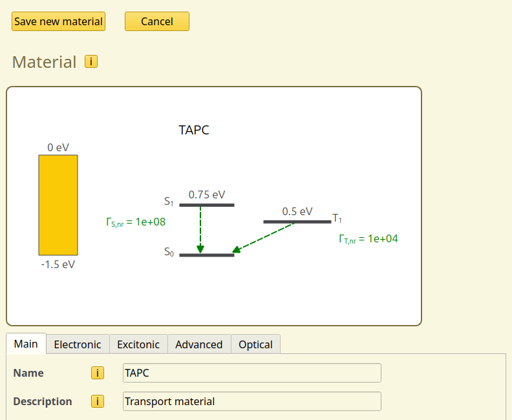Click the S0 ground state level line
The image size is (512, 420).
click(206, 255)
